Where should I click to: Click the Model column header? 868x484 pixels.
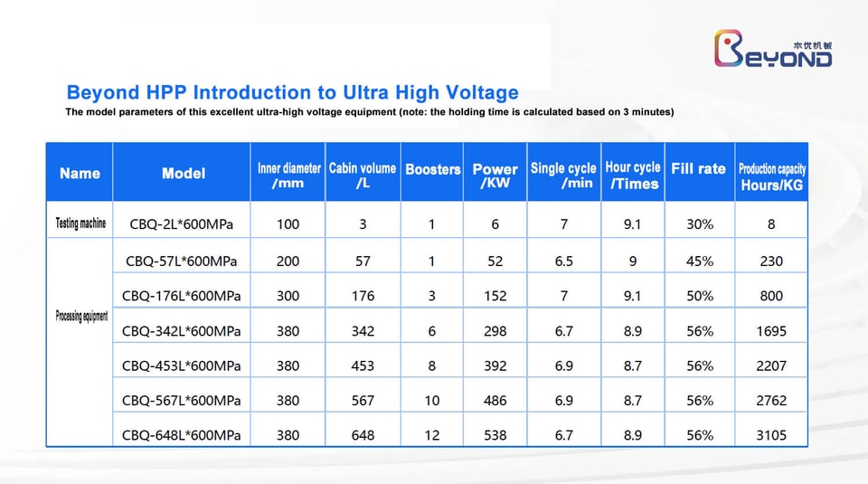[x=184, y=173]
